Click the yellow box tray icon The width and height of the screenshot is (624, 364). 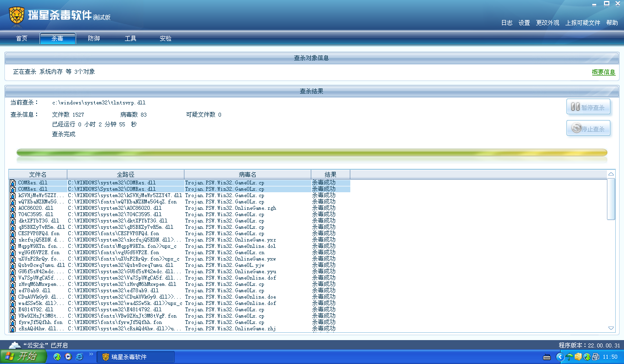click(578, 357)
